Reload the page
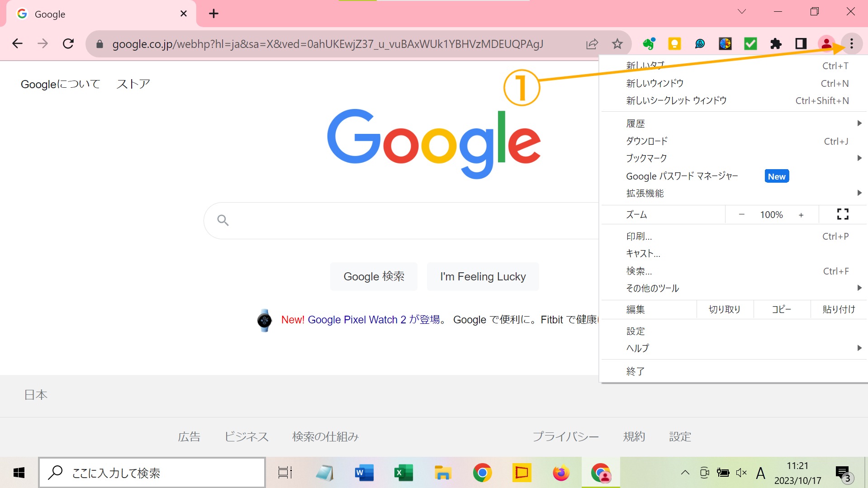 point(68,44)
